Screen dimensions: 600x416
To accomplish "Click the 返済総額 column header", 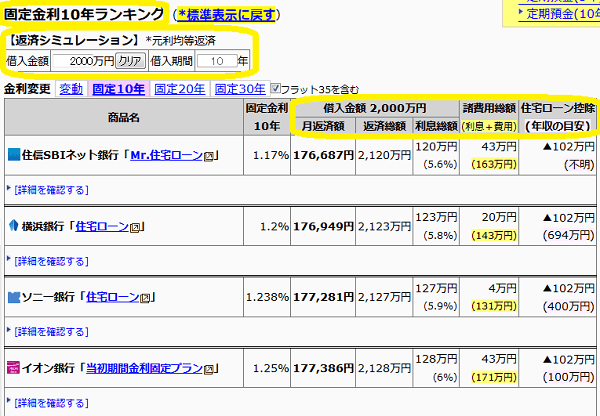I will 384,126.
